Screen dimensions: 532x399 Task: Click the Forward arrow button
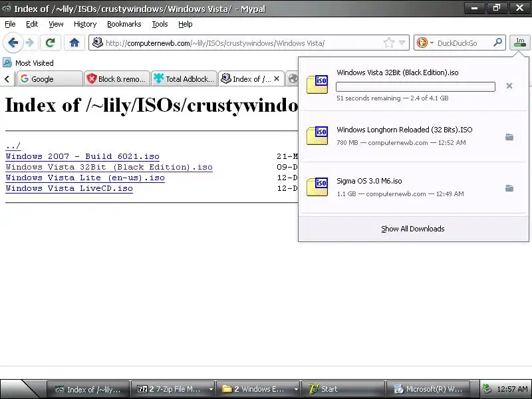pyautogui.click(x=30, y=43)
